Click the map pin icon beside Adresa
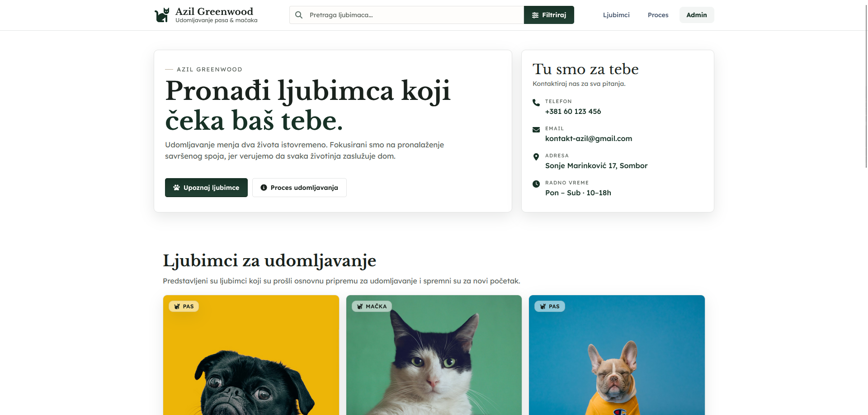This screenshot has width=868, height=415. pos(536,157)
